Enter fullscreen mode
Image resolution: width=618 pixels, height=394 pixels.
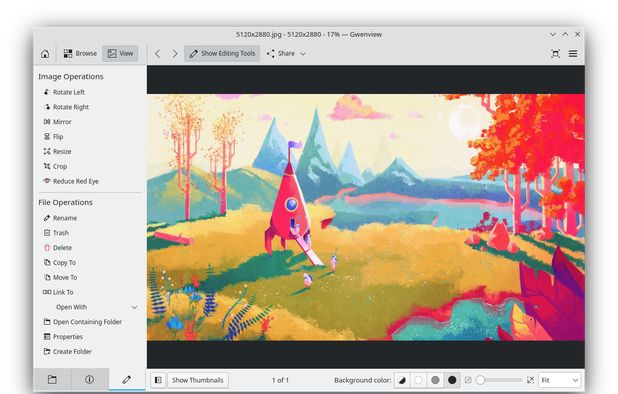(556, 54)
